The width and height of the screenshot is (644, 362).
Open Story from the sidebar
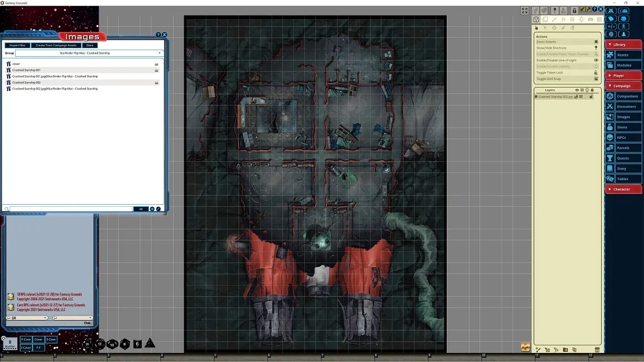[x=623, y=168]
